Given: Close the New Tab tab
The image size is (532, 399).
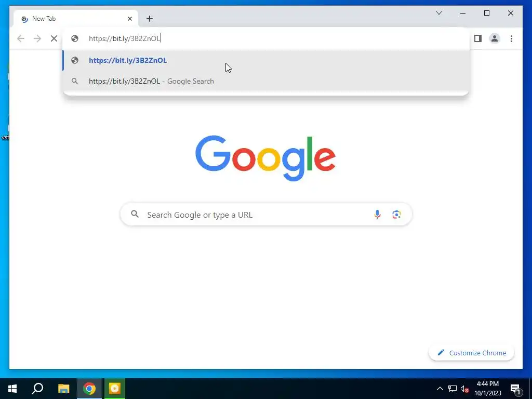Looking at the screenshot, I should [129, 19].
